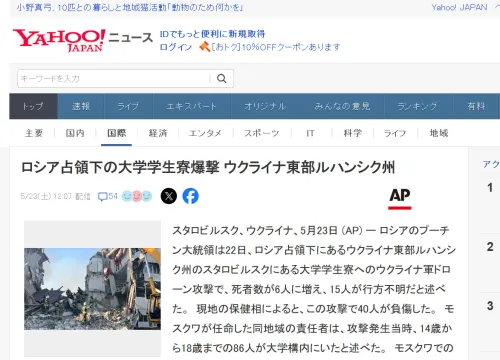Click the coupon hammer icon
The width and height of the screenshot is (500, 360).
click(204, 46)
